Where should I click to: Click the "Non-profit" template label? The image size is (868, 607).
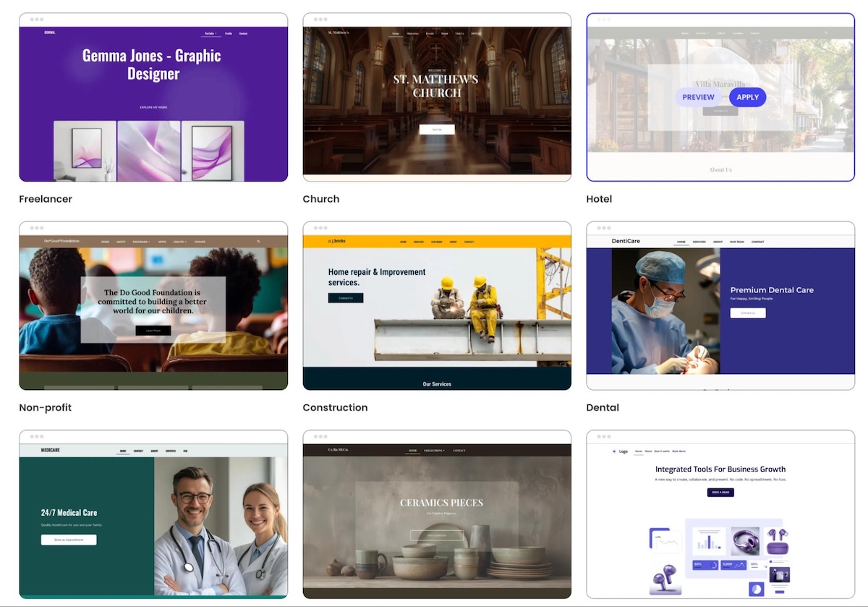coord(46,407)
